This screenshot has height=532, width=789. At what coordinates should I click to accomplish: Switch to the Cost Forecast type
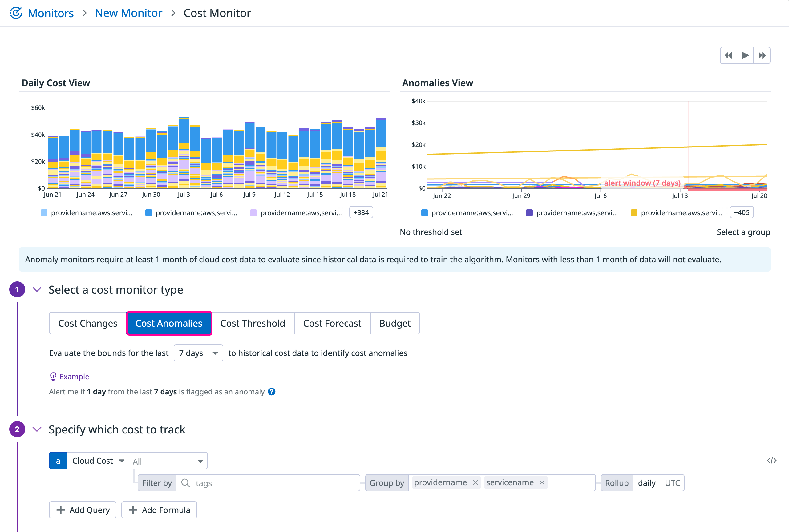332,323
